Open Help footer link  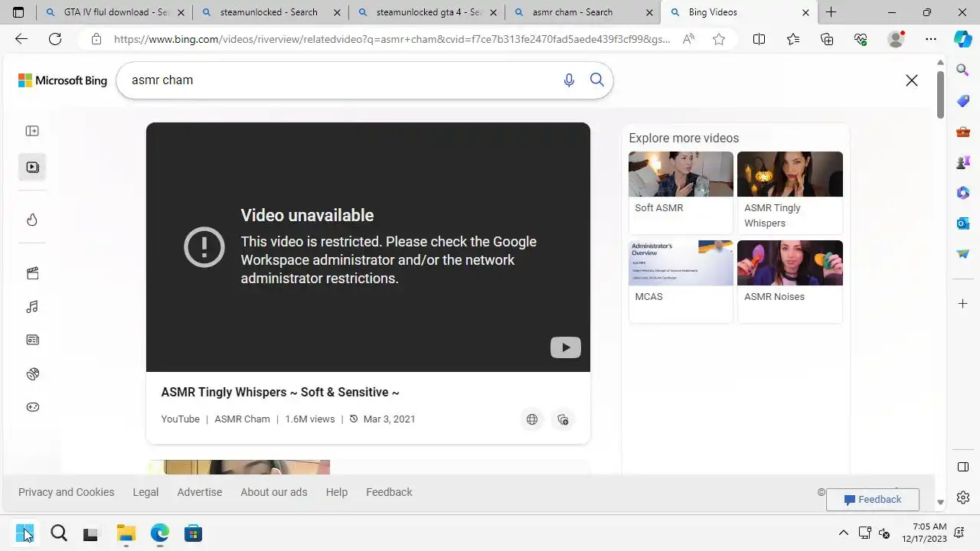pyautogui.click(x=337, y=492)
